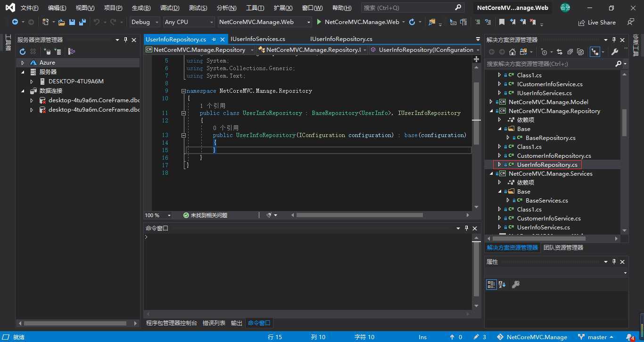Click the browser refresh icon in the toolbar
The width and height of the screenshot is (644, 342).
[412, 22]
